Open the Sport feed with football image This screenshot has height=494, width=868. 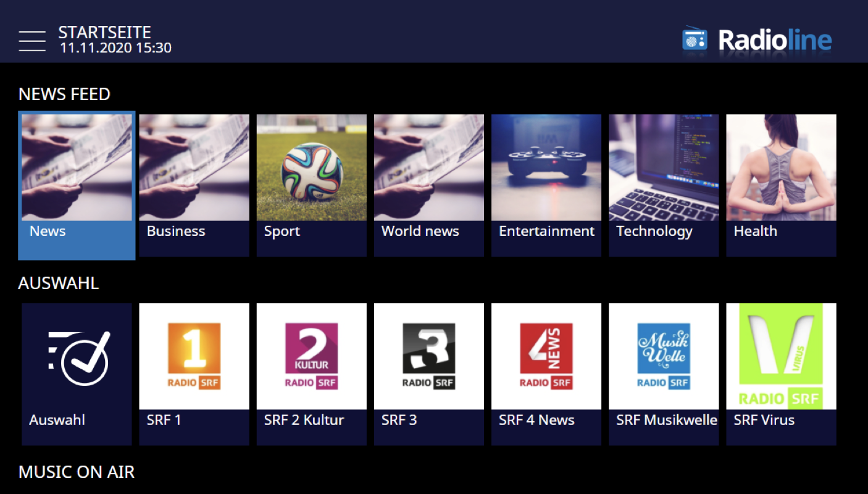311,185
